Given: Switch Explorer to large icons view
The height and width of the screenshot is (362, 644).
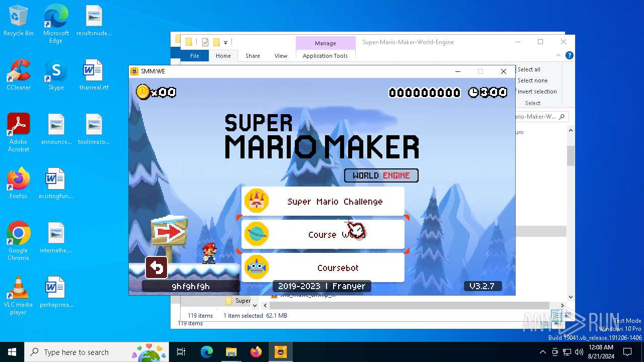Looking at the screenshot, I should (x=568, y=316).
